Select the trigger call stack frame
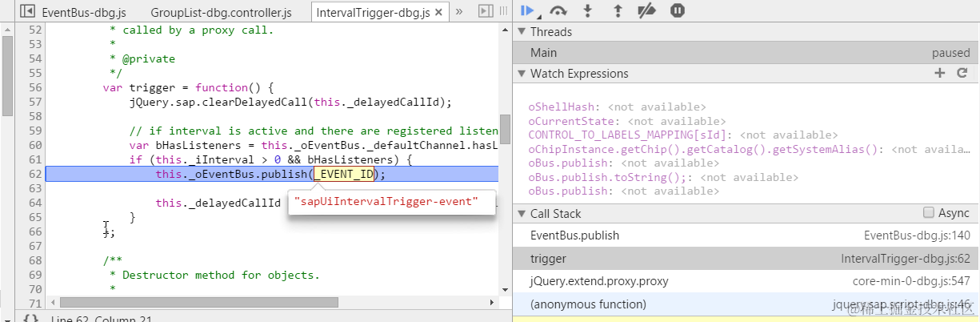980x322 pixels. (x=746, y=259)
